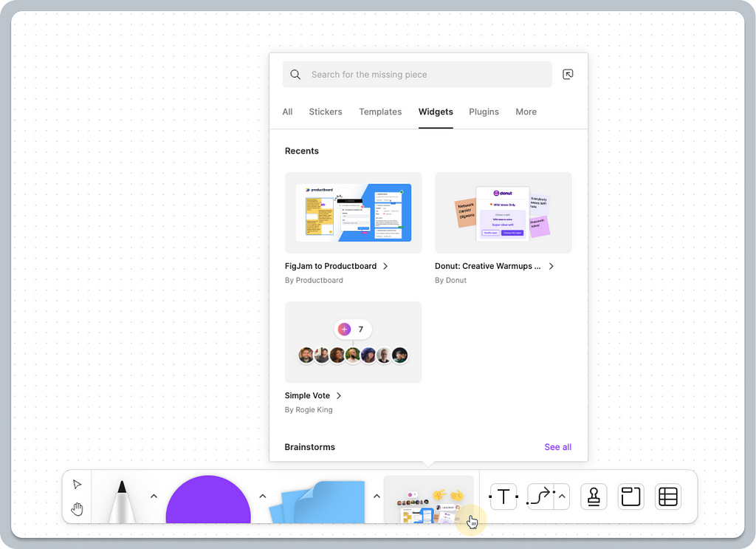Expand connector tool options chevron
The image size is (756, 549).
[x=562, y=497]
